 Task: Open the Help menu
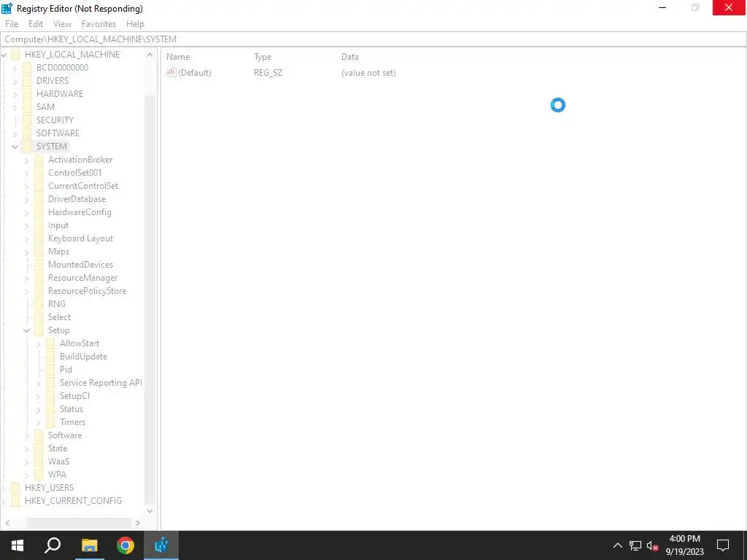point(135,24)
